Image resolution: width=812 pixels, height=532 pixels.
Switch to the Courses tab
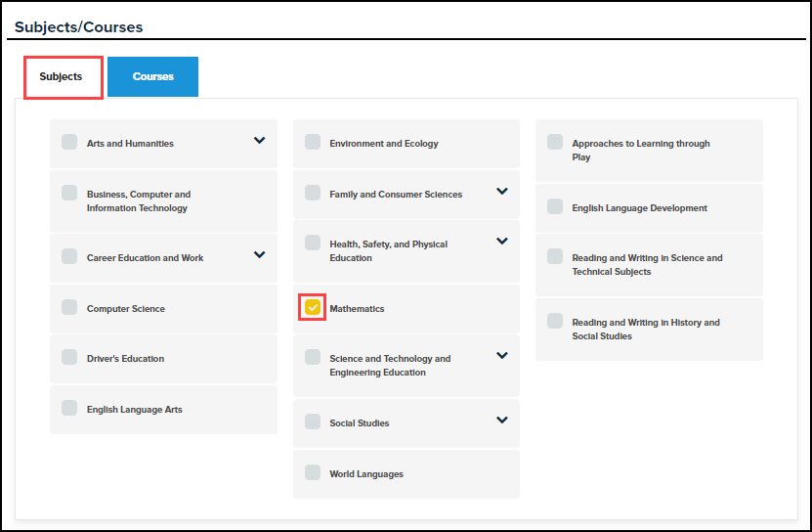(x=152, y=76)
